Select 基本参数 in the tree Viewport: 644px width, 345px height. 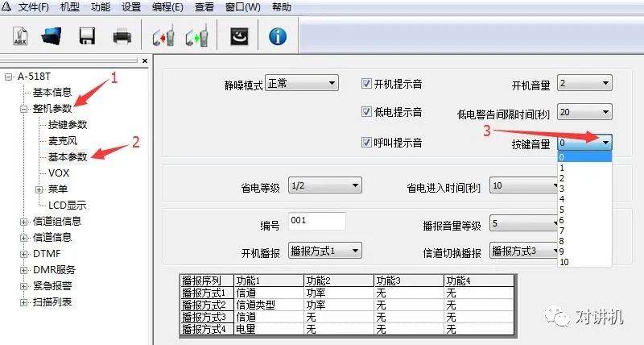pyautogui.click(x=68, y=156)
